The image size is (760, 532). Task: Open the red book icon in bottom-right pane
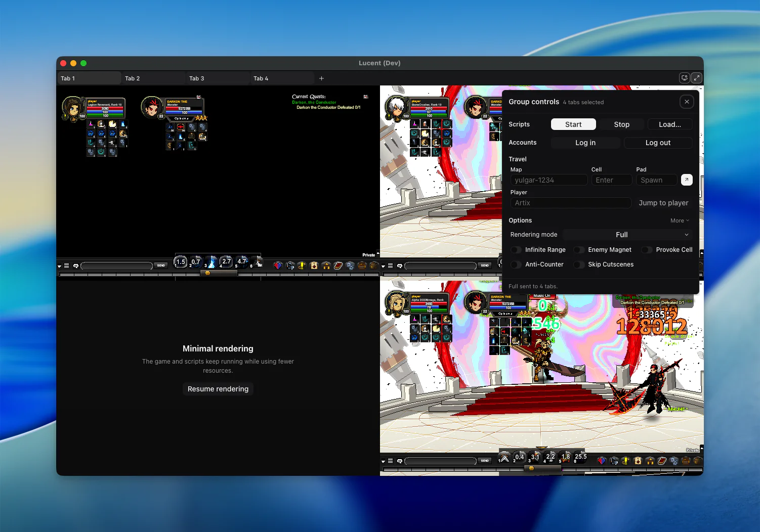tap(662, 461)
